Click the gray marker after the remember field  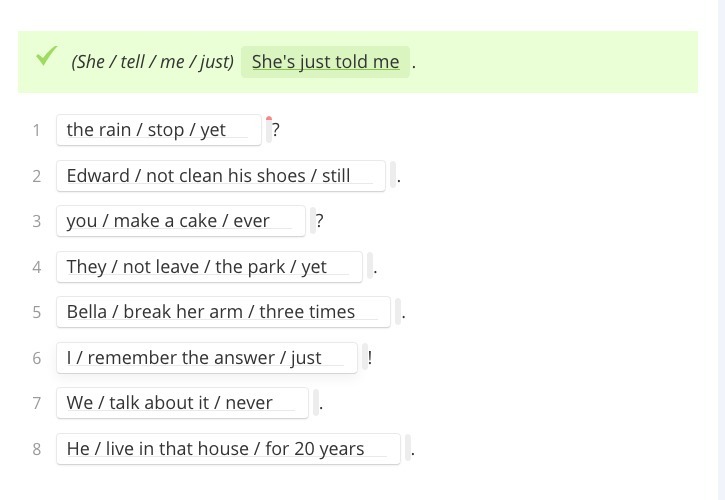pyautogui.click(x=365, y=358)
